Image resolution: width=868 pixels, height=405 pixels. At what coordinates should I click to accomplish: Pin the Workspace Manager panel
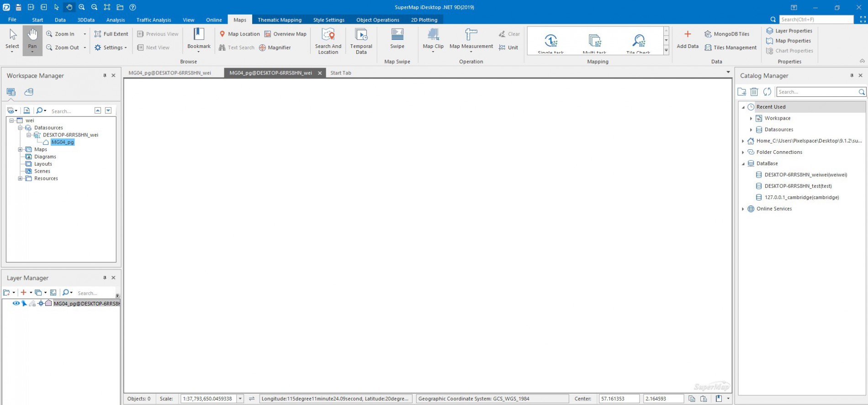click(105, 75)
